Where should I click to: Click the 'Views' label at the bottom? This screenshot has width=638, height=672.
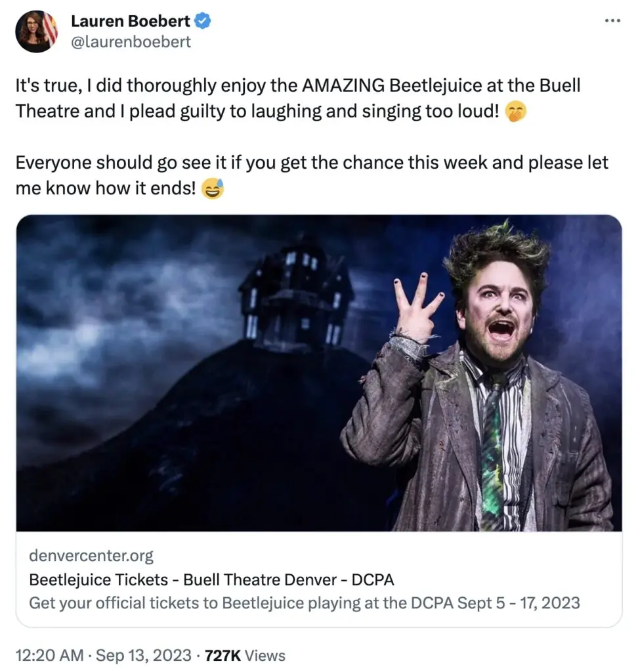pos(265,656)
